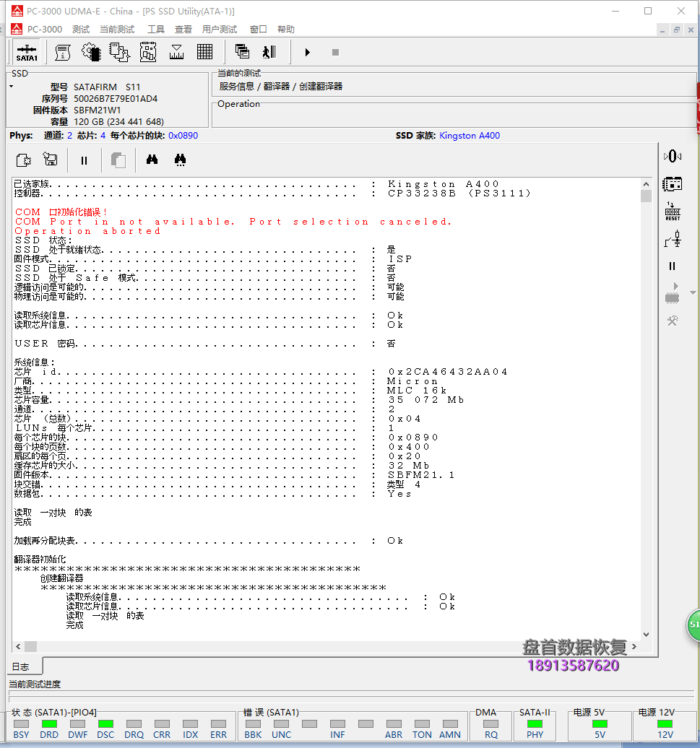700x748 pixels.
Task: Click the running figure exit icon
Action: [x=269, y=52]
